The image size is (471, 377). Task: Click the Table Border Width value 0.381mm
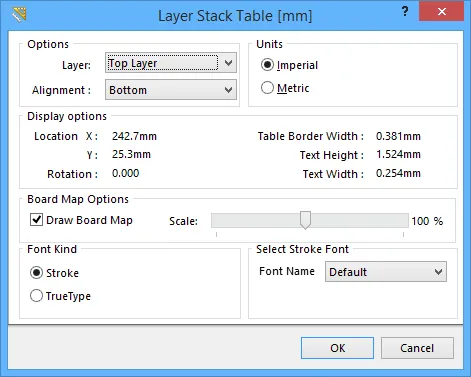coord(398,136)
